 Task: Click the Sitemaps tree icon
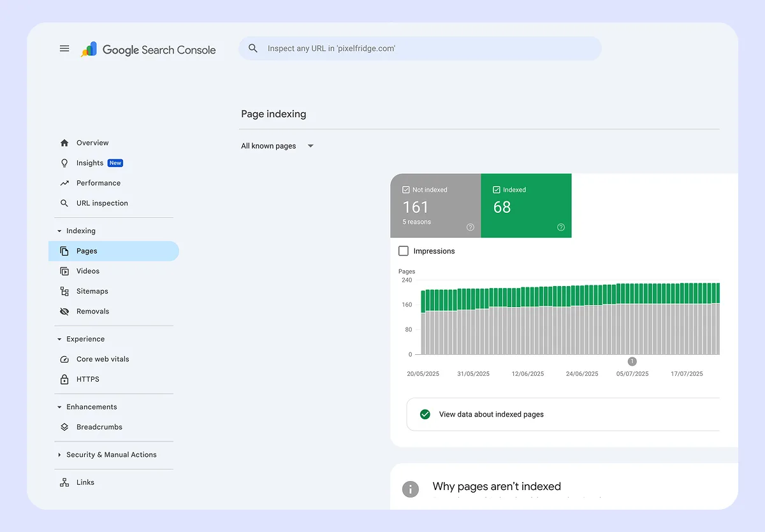click(x=64, y=291)
